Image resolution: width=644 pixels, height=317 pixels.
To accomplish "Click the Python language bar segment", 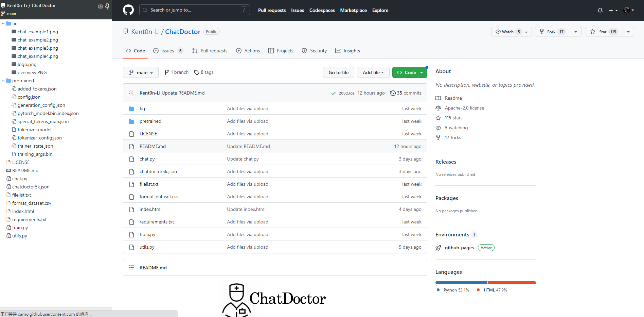I will pos(461,283).
